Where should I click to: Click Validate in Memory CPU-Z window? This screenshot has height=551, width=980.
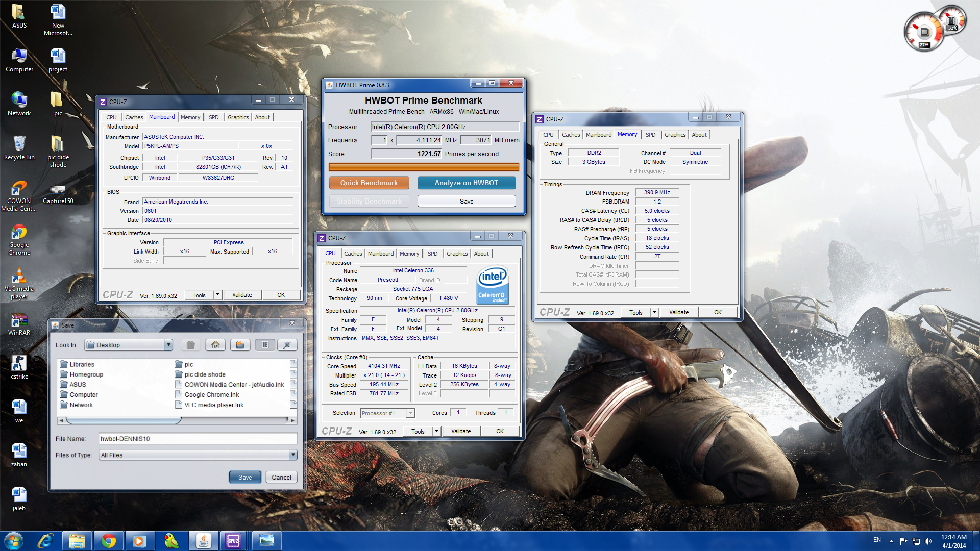click(679, 312)
